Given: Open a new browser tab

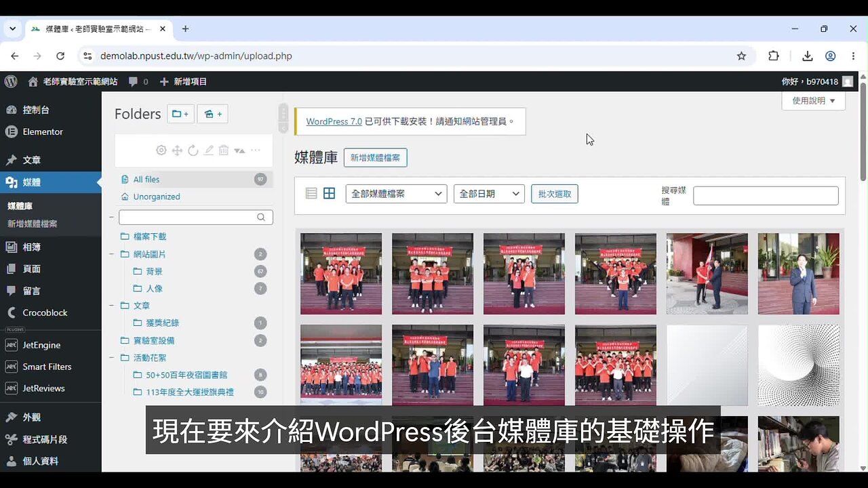Looking at the screenshot, I should pos(185,29).
